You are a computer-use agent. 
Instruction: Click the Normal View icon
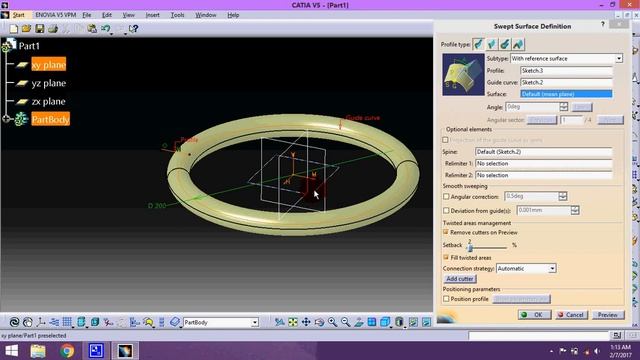pyautogui.click(x=359, y=322)
